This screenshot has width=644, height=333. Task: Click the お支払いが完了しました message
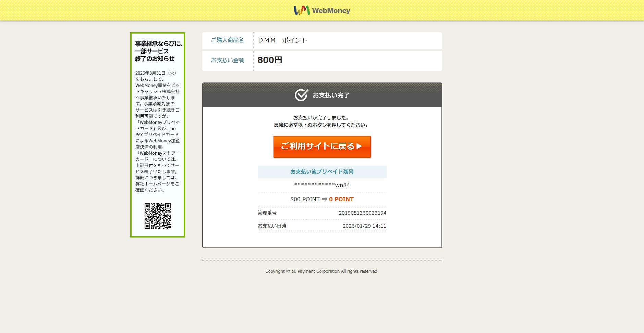coord(321,118)
